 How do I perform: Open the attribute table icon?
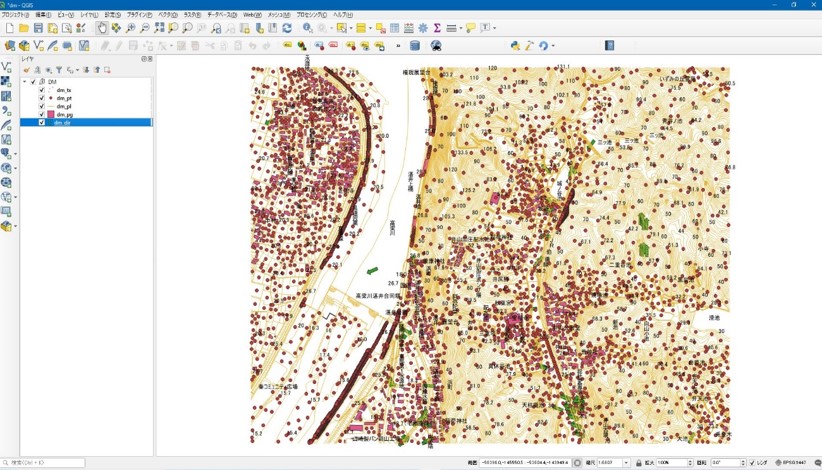click(x=394, y=28)
